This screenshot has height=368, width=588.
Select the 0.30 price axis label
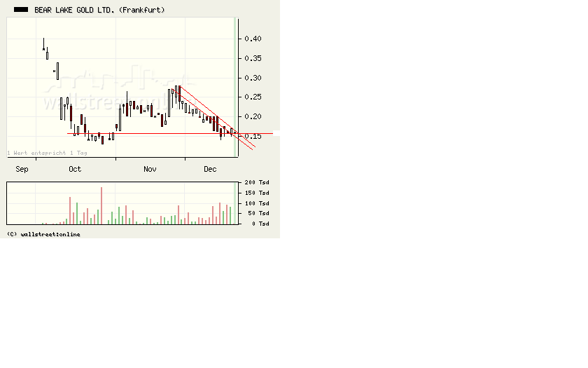(x=253, y=78)
